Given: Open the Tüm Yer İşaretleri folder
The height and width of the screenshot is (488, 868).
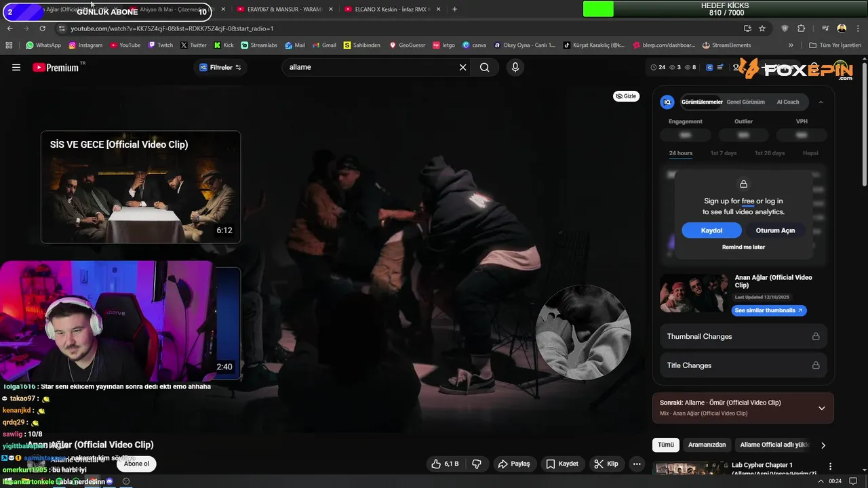Looking at the screenshot, I should click(x=834, y=45).
